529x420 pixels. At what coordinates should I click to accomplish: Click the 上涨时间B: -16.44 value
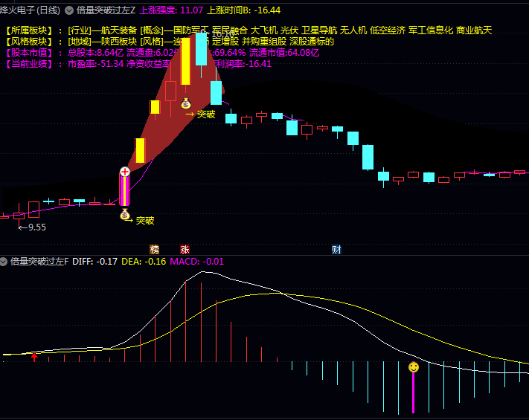[x=243, y=10]
